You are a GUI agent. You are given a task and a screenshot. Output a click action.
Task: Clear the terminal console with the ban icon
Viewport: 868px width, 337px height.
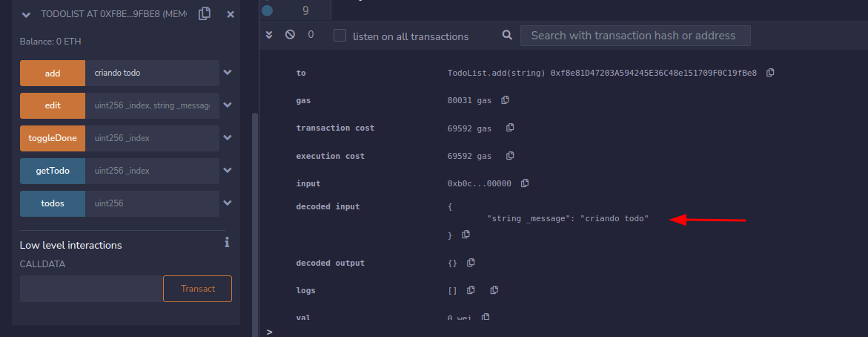[290, 35]
